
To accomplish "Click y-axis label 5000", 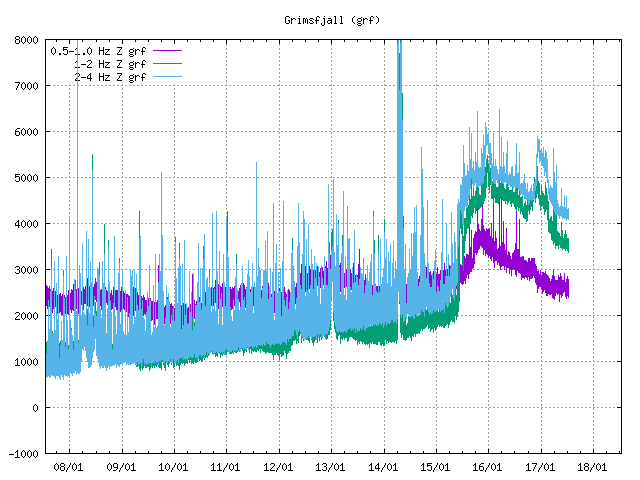I will click(x=27, y=178).
